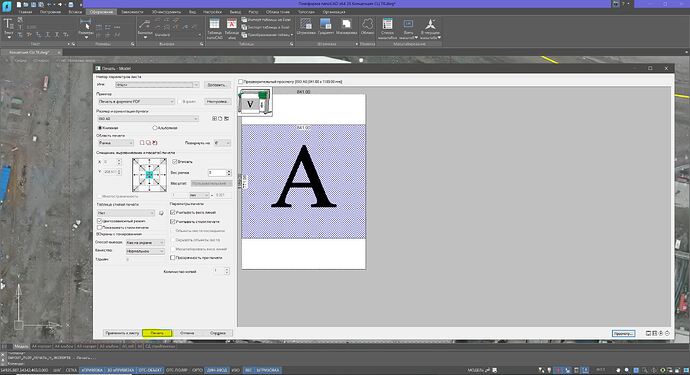The height and width of the screenshot is (375, 690).
Task: Toggle the color-dependent mode checkbox
Action: 99,221
